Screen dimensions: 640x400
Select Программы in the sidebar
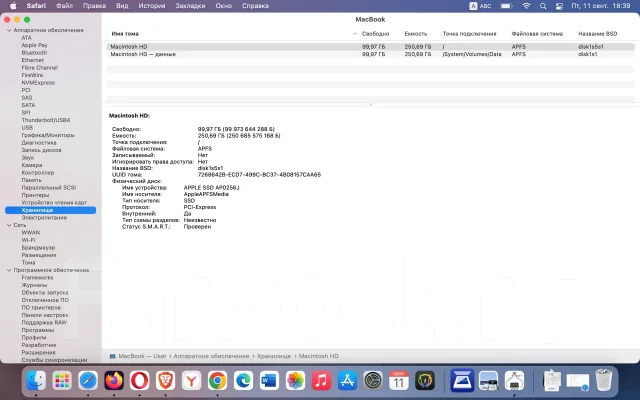point(38,330)
